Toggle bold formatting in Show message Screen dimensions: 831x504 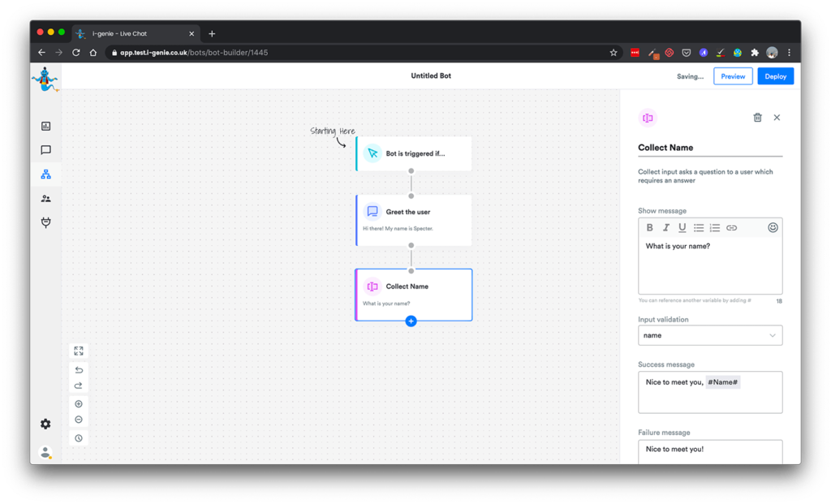[649, 228]
